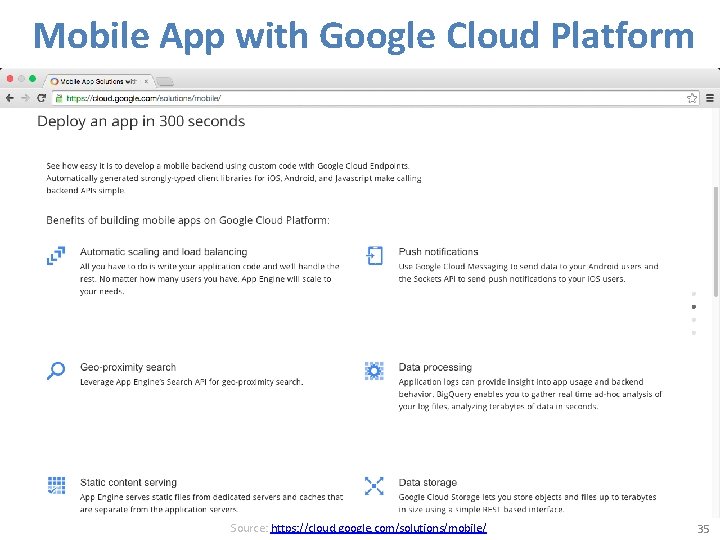
Task: Click the yellow minimize window button
Action: tap(21, 79)
